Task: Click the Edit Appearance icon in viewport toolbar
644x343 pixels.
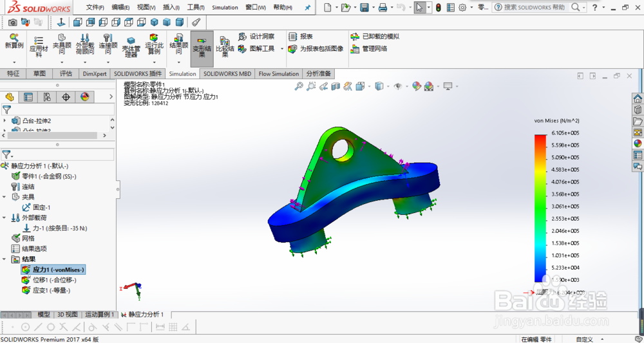Action: [x=417, y=86]
